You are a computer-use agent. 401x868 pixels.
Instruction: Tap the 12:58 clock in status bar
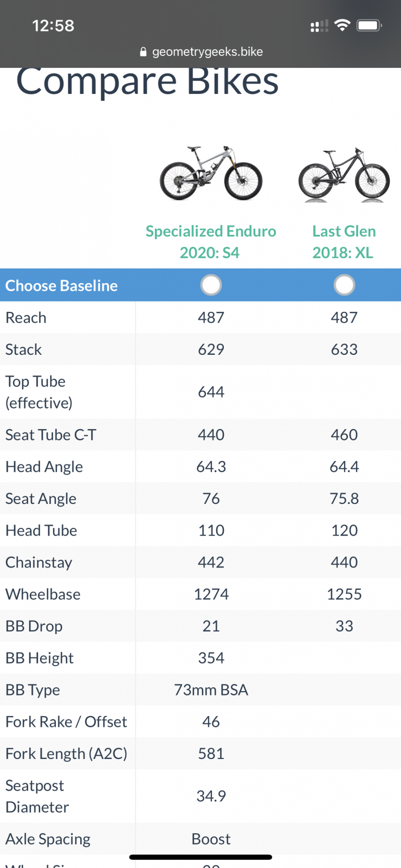point(53,25)
